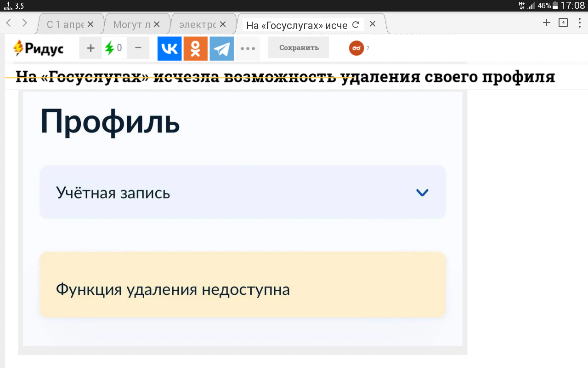Tap the 17:08 clock in status bar
This screenshot has width=588, height=368.
pos(573,6)
